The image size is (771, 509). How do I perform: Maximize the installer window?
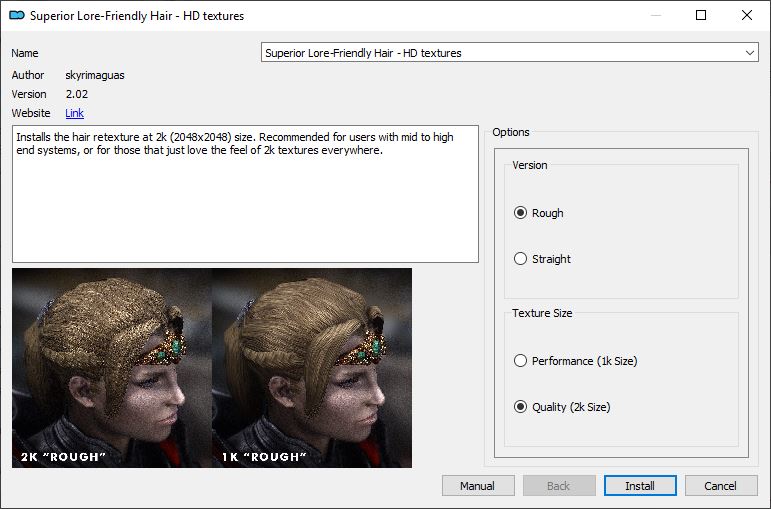[701, 15]
